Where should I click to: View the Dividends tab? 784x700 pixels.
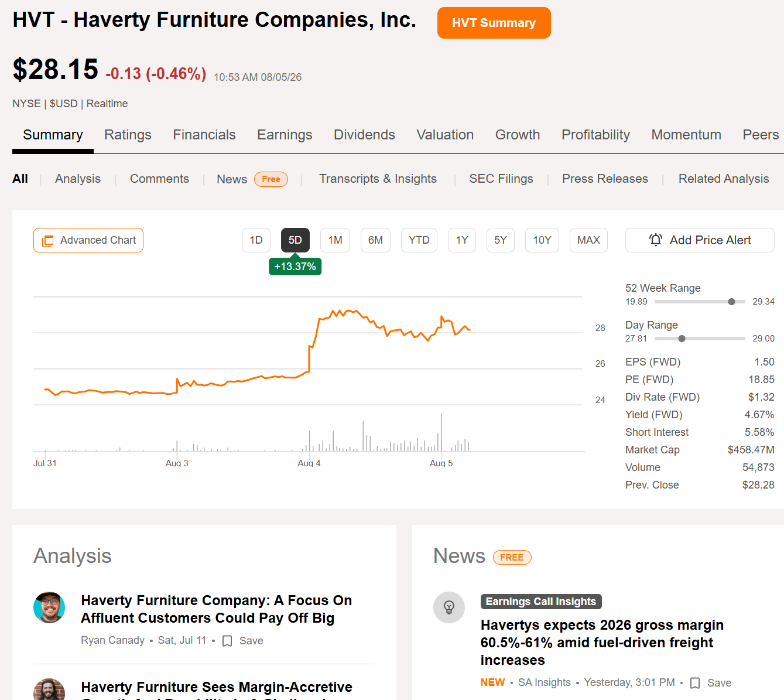364,135
